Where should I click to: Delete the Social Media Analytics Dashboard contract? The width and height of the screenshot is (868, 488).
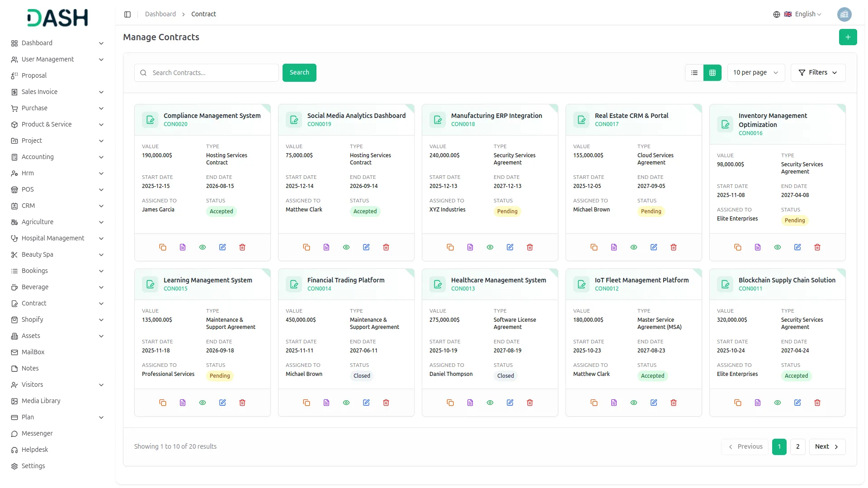(386, 247)
